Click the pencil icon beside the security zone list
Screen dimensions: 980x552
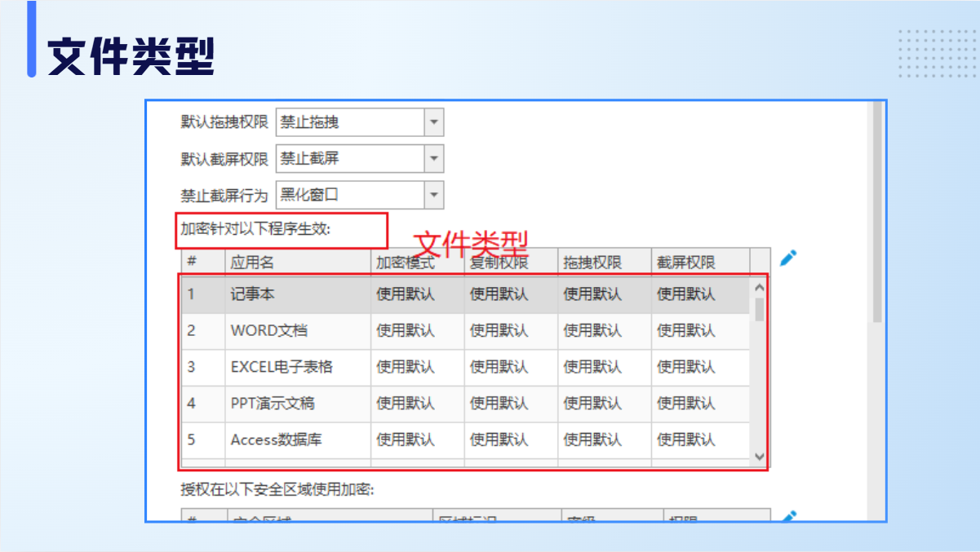pos(788,516)
